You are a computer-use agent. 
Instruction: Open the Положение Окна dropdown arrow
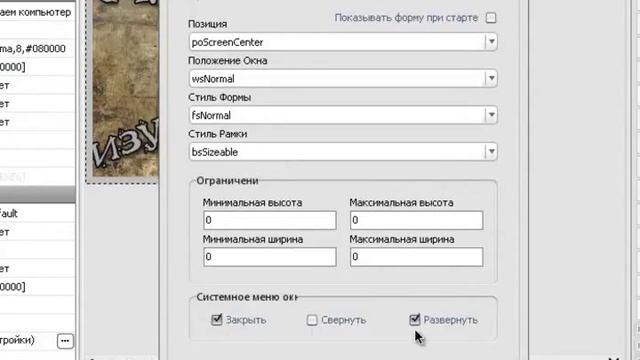point(491,78)
